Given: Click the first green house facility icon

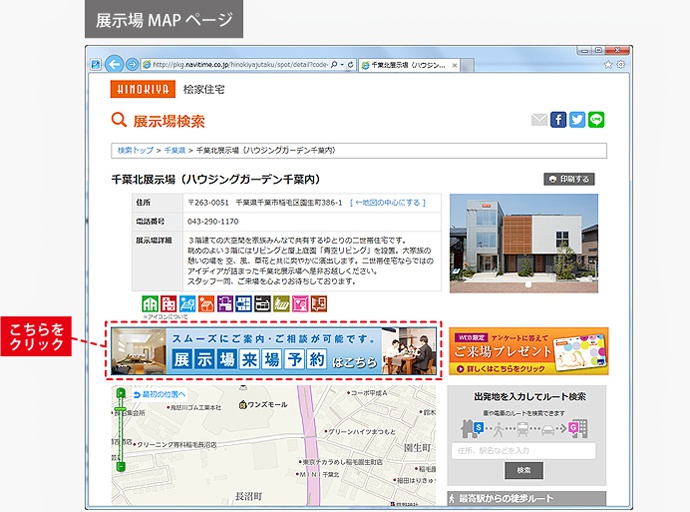Looking at the screenshot, I should click(150, 304).
